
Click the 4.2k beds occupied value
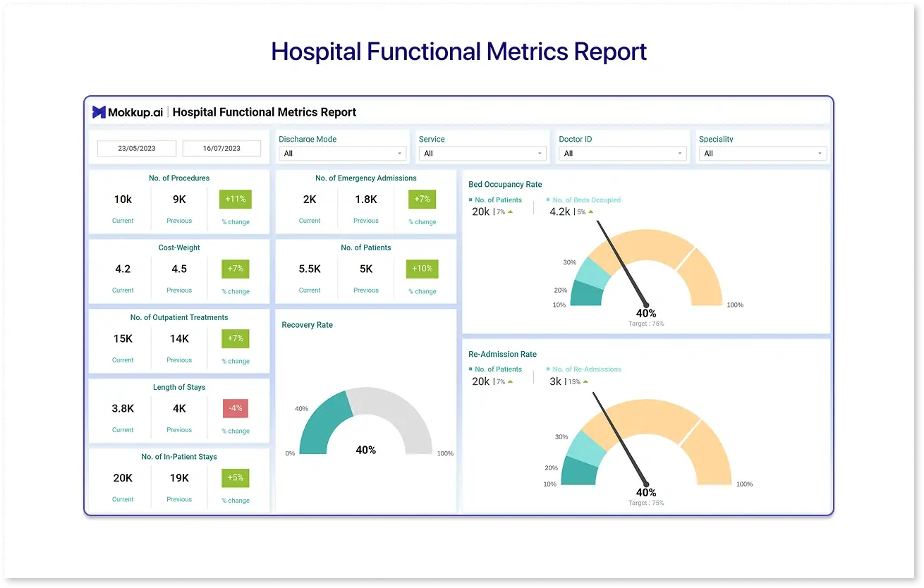coord(560,212)
